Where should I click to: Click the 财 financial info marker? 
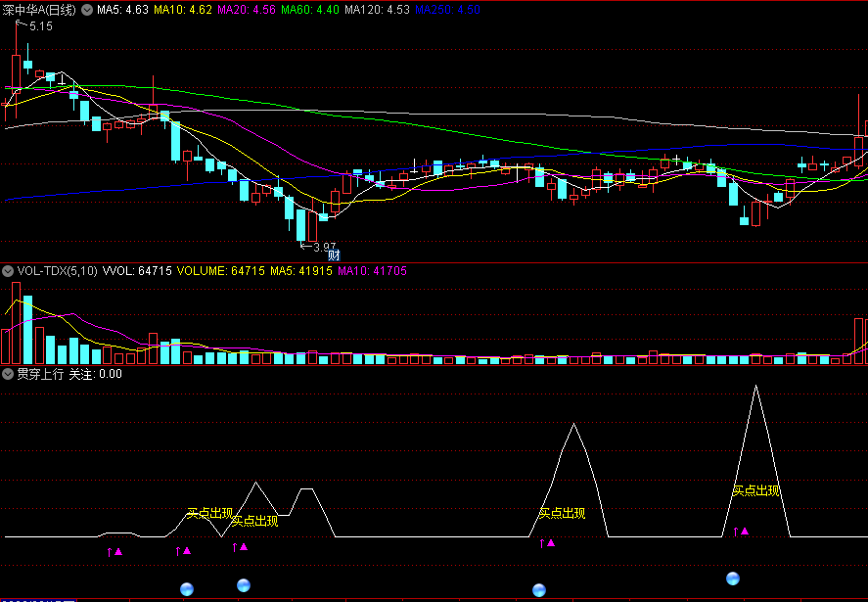334,255
